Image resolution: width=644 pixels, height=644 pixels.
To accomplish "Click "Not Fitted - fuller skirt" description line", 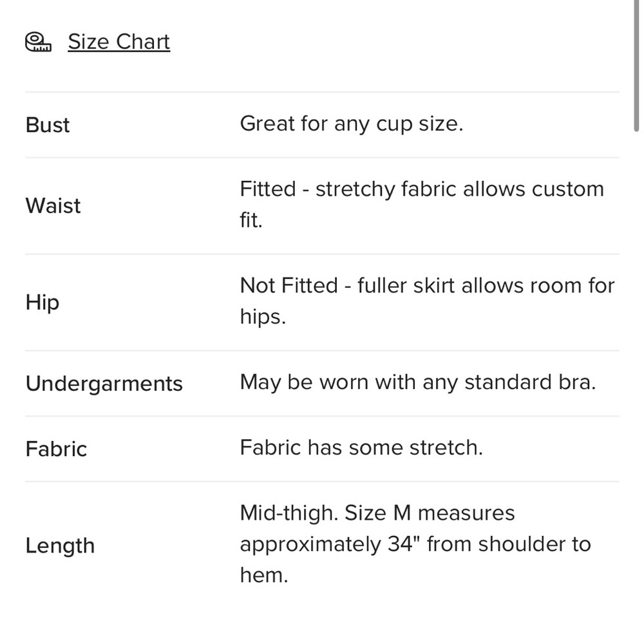I will (427, 285).
